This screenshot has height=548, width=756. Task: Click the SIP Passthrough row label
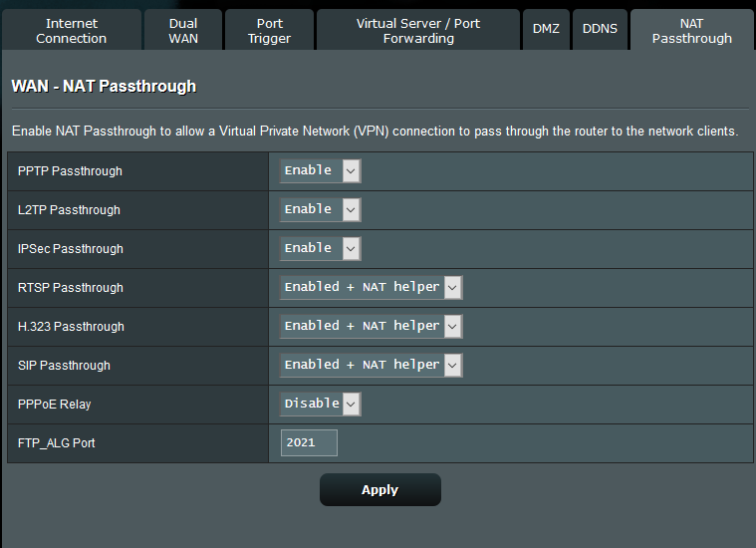(x=64, y=366)
